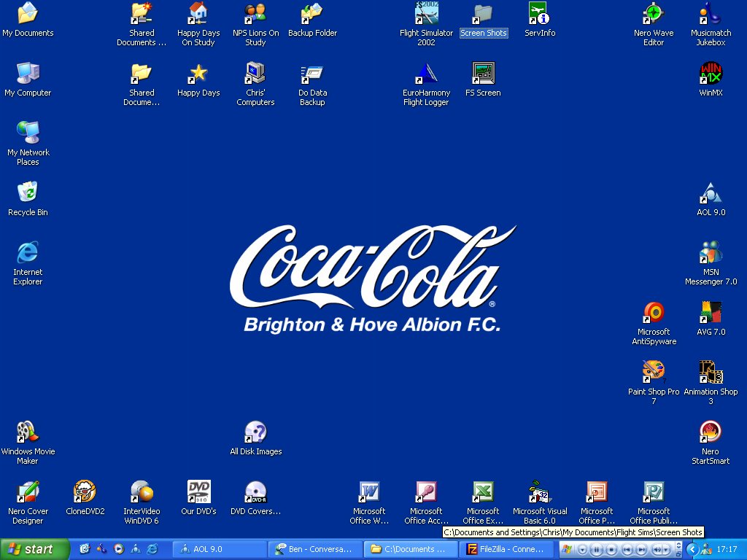Open the volume dropdown arrow in taskbar player
747x560 pixels.
pyautogui.click(x=667, y=550)
